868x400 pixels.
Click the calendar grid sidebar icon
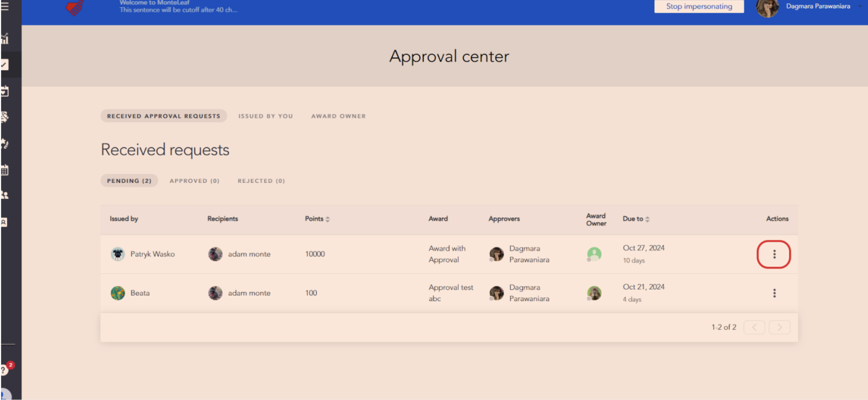click(x=5, y=170)
